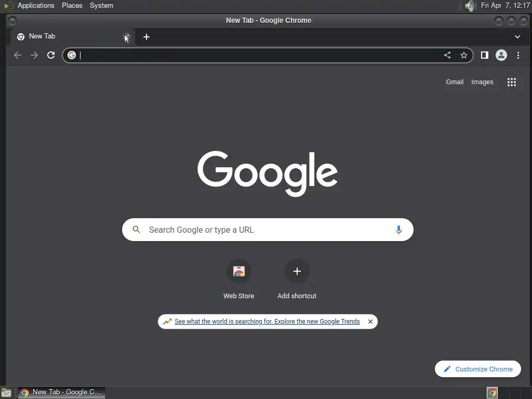532x399 pixels.
Task: Open the Applications menu
Action: coord(36,5)
